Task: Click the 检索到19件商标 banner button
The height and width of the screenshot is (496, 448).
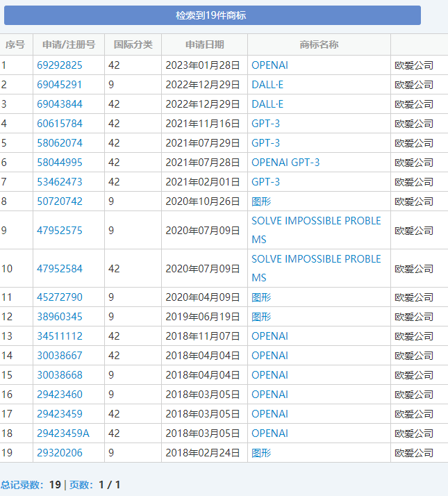Action: click(x=213, y=15)
